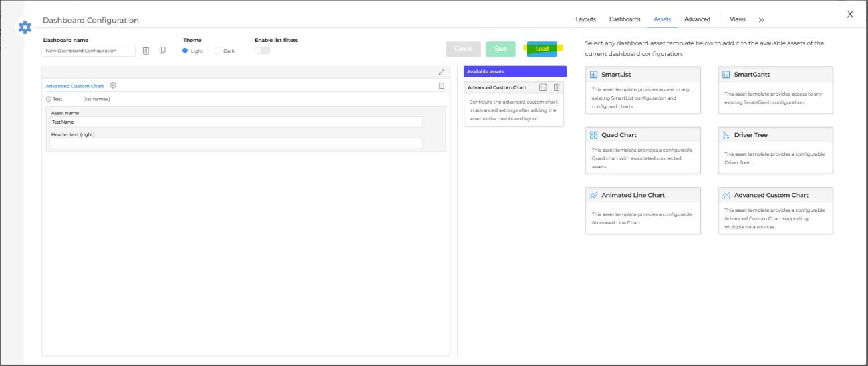Add the Driver Tree asset template card
This screenshot has width=868, height=366.
(775, 151)
